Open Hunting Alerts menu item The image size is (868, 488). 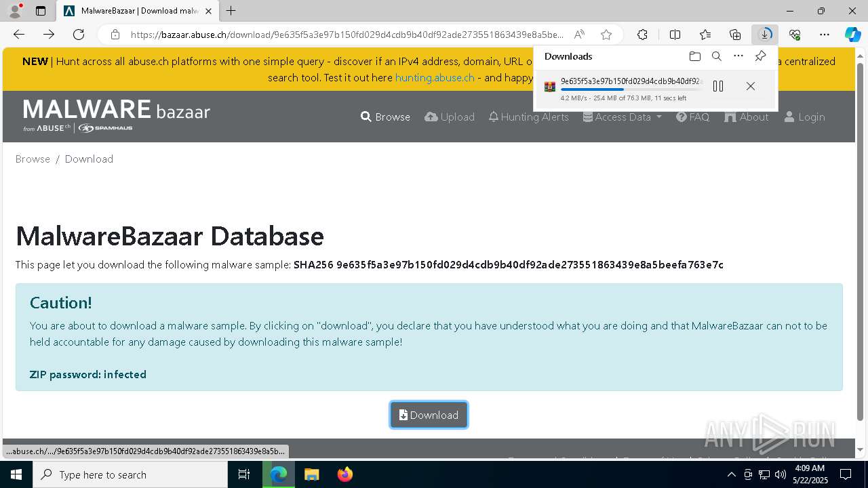(x=529, y=117)
